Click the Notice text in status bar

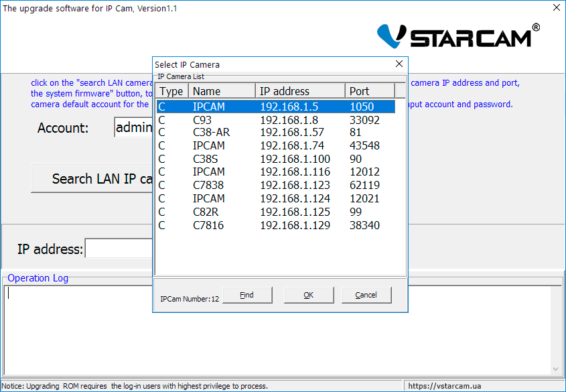[x=135, y=386]
